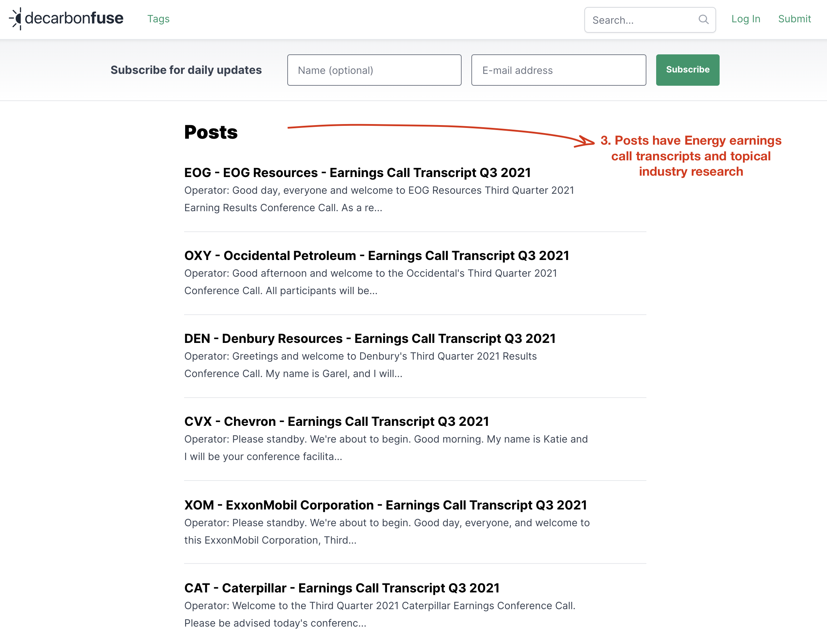
Task: Focus the Search text field
Action: (644, 20)
